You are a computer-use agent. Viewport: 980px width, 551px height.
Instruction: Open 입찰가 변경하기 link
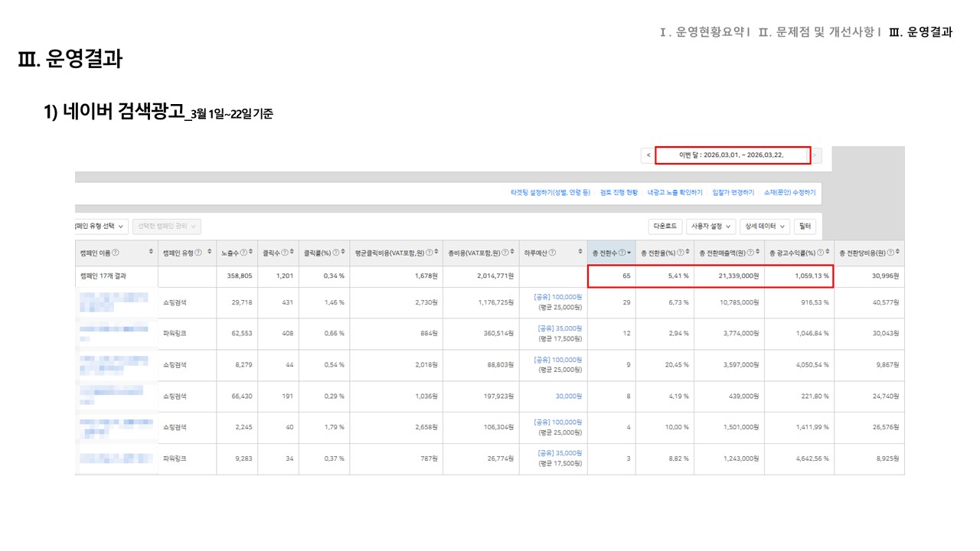(x=733, y=193)
